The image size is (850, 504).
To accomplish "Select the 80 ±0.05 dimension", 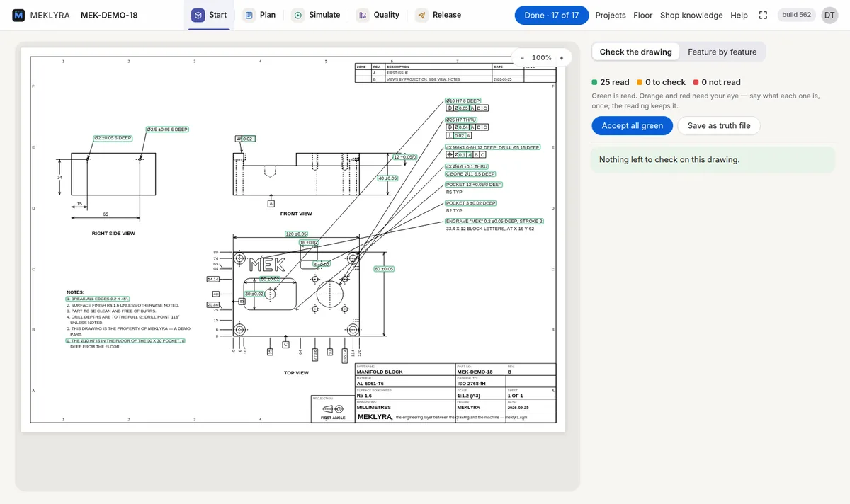I will (x=385, y=269).
